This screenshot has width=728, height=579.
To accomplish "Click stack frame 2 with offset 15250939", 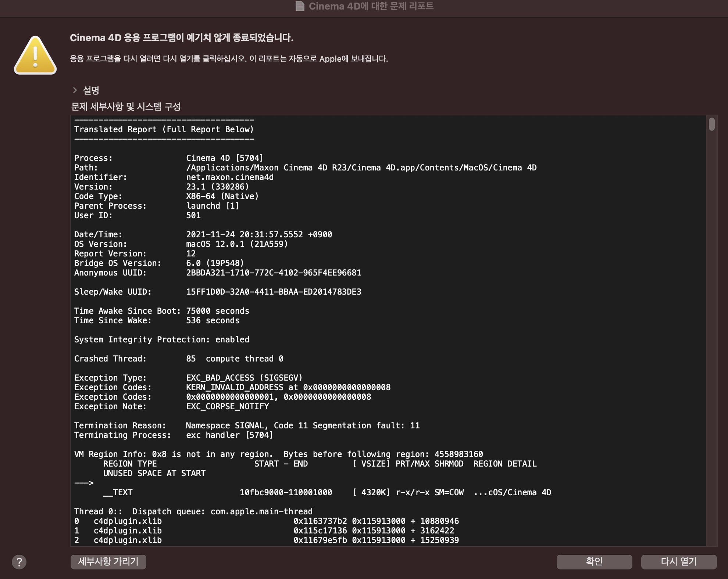I will (267, 540).
